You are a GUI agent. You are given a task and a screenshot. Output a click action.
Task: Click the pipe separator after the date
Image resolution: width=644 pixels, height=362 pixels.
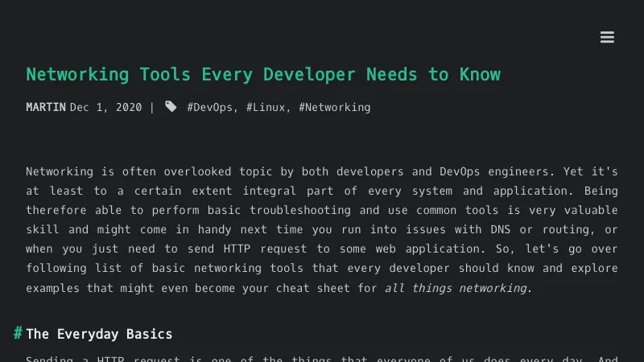coord(152,107)
